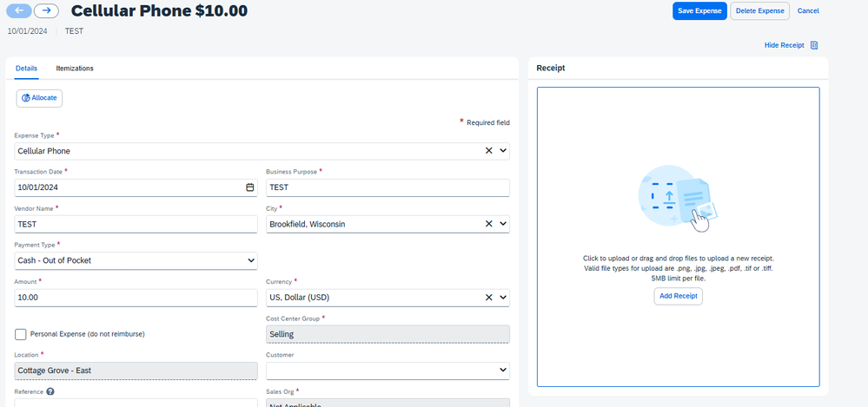The image size is (868, 407).
Task: Switch to the Itemizations tab
Action: coord(75,69)
